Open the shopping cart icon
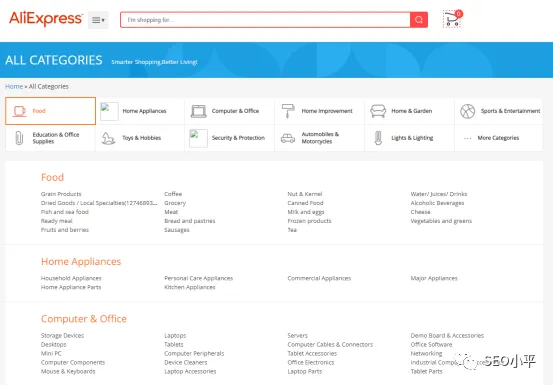 452,19
